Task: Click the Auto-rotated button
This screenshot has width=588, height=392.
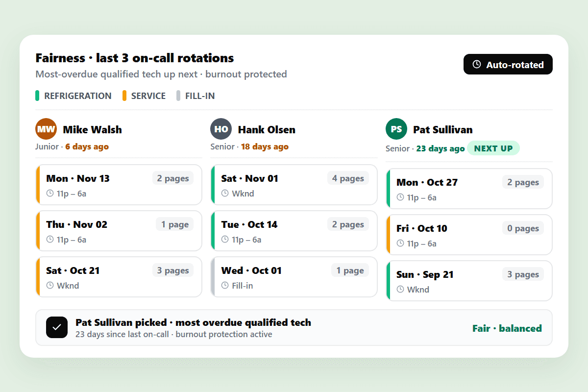Action: click(x=508, y=64)
